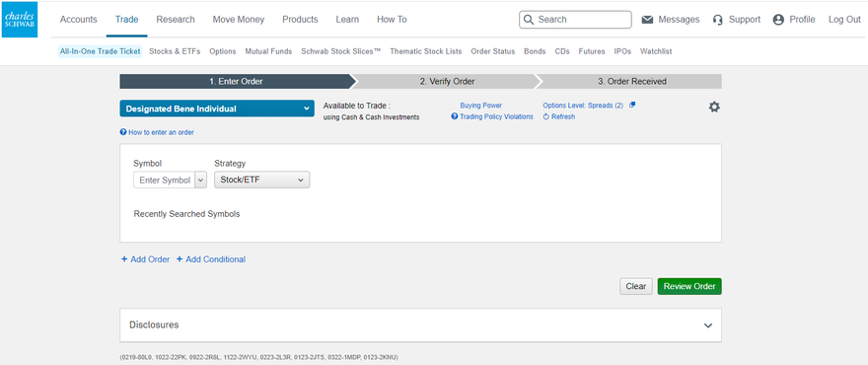Click the 1. Enter Order step

click(x=236, y=82)
